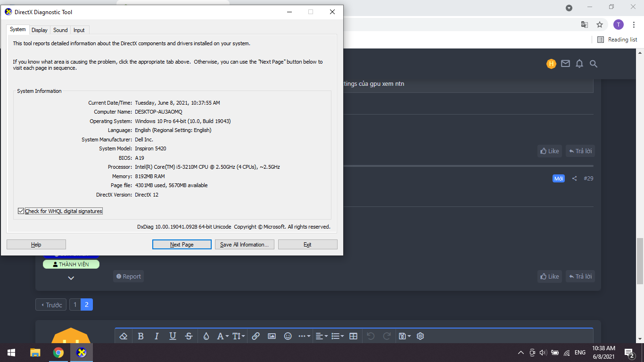Toggle Check for WHQL digital signatures checkbox
The width and height of the screenshot is (644, 362).
tap(21, 211)
